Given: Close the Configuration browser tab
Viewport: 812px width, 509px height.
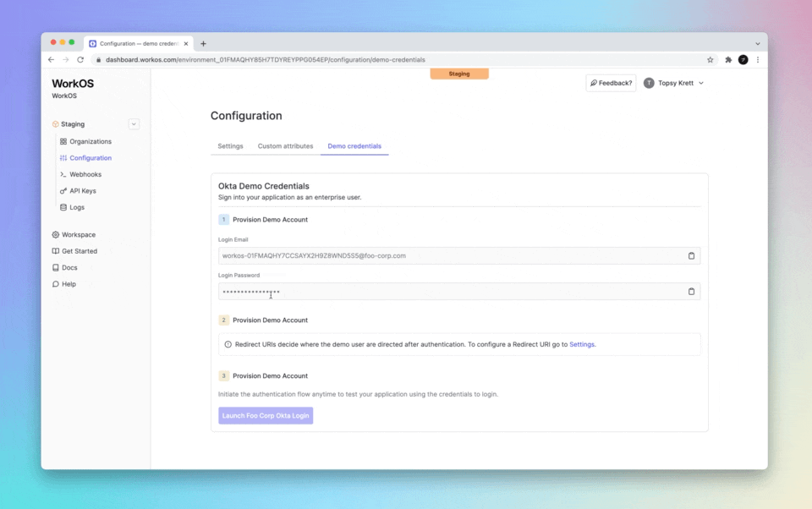Looking at the screenshot, I should click(x=186, y=43).
